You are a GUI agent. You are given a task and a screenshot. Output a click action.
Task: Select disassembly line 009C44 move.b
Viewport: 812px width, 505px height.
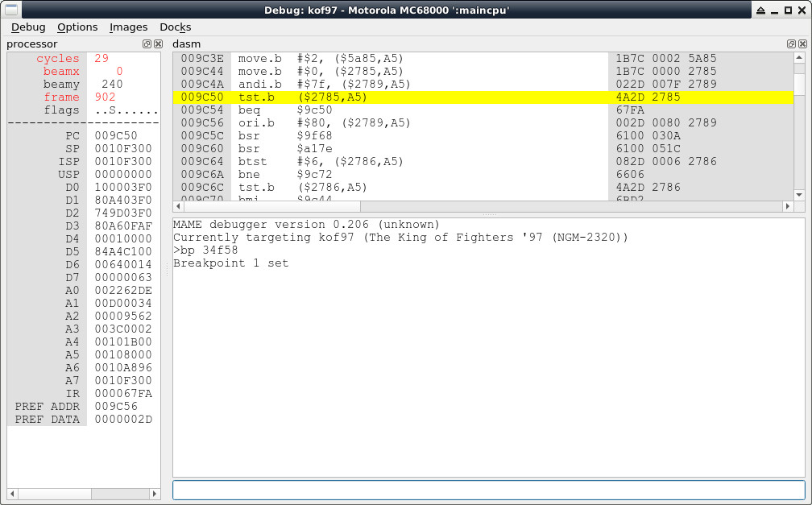click(483, 72)
